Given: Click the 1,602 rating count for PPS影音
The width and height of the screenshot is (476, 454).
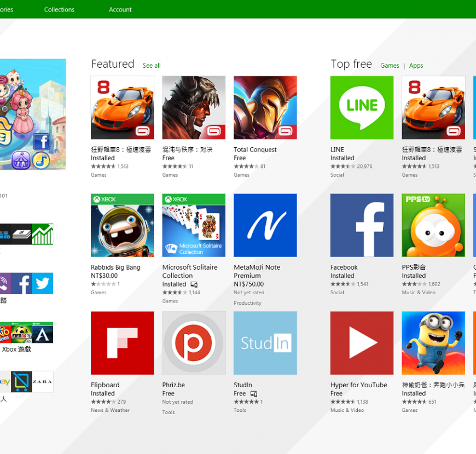Looking at the screenshot, I should pos(434,284).
